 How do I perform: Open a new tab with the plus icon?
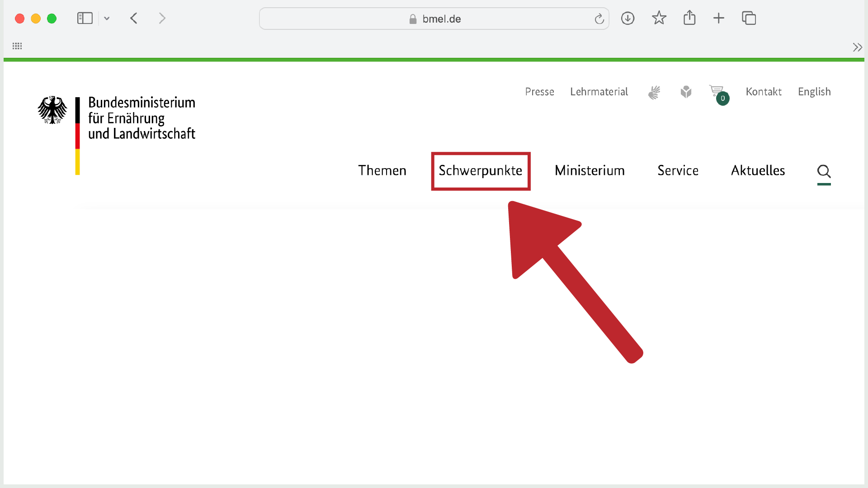tap(719, 19)
